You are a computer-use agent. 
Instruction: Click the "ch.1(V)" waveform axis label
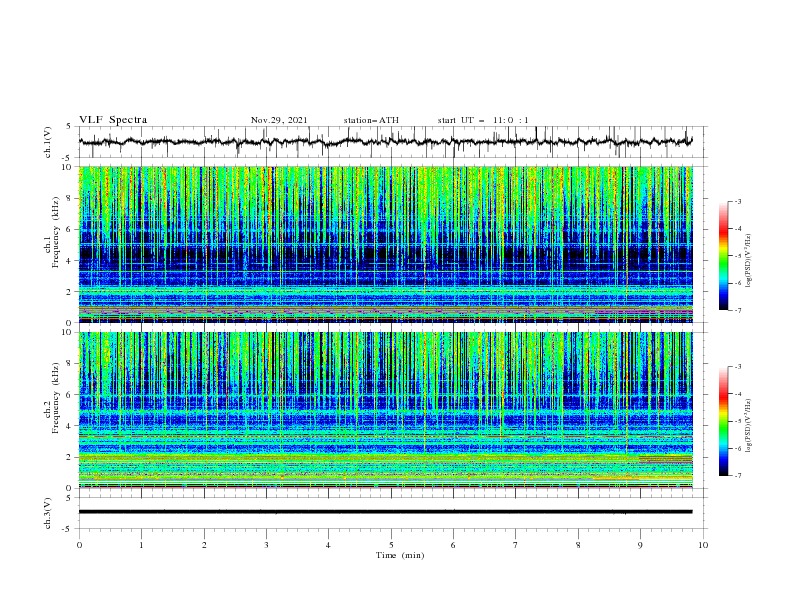coord(48,142)
